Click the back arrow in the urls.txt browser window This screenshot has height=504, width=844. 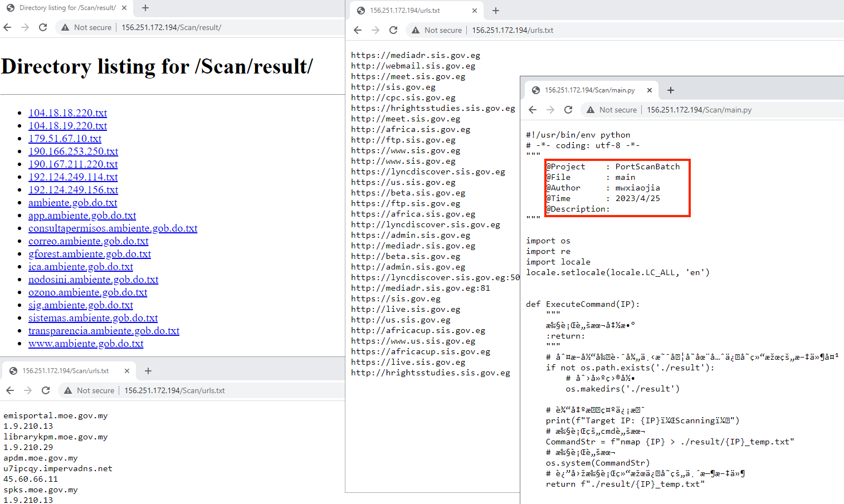click(x=357, y=30)
